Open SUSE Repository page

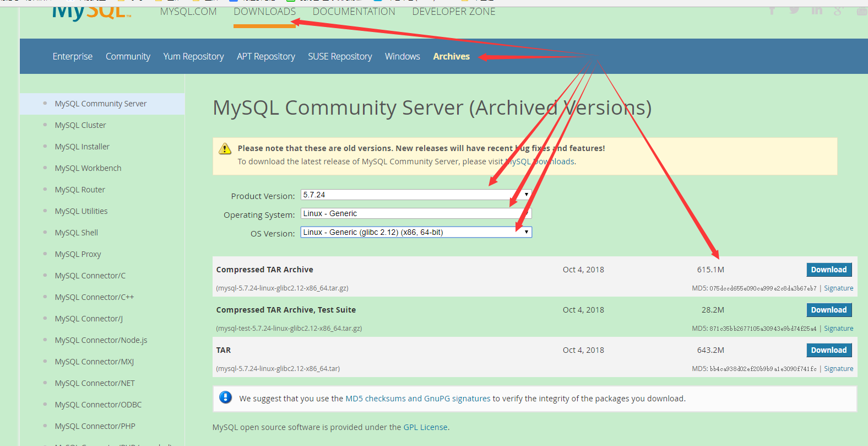pos(340,56)
